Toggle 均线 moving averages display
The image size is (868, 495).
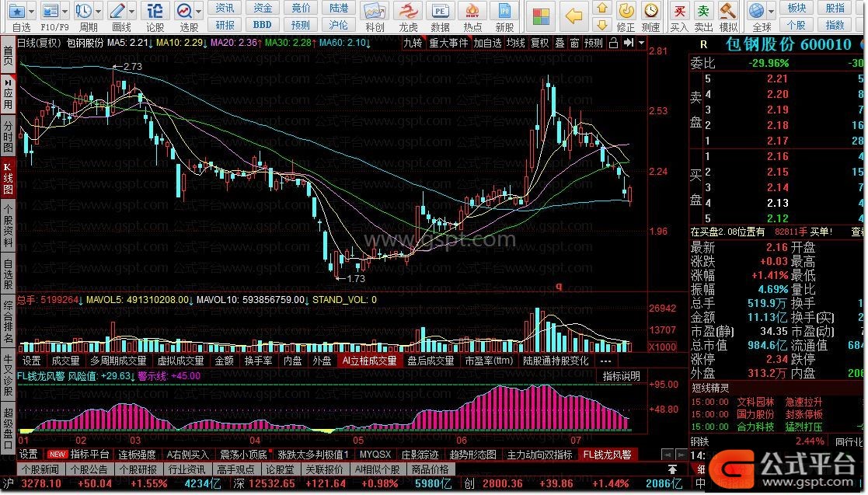(515, 43)
